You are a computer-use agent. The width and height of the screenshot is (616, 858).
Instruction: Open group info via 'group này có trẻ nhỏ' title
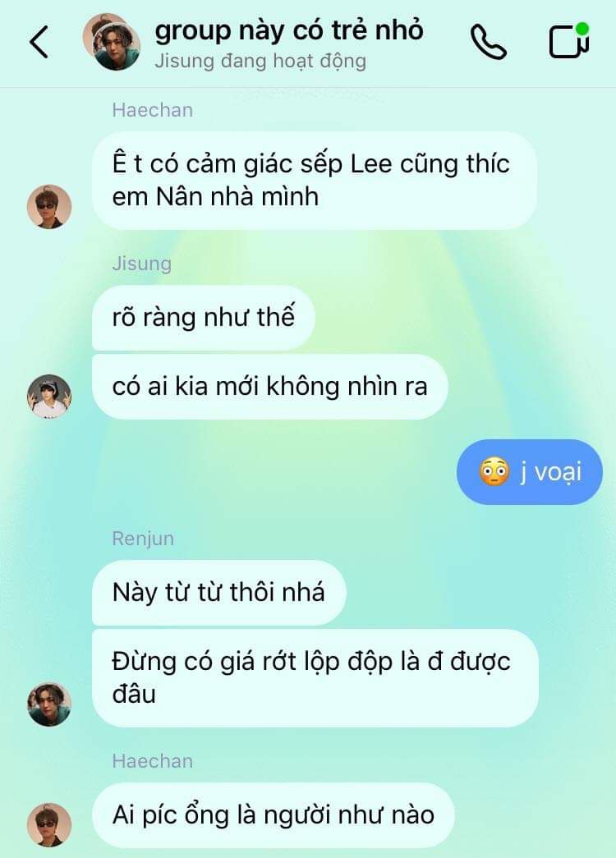(289, 30)
